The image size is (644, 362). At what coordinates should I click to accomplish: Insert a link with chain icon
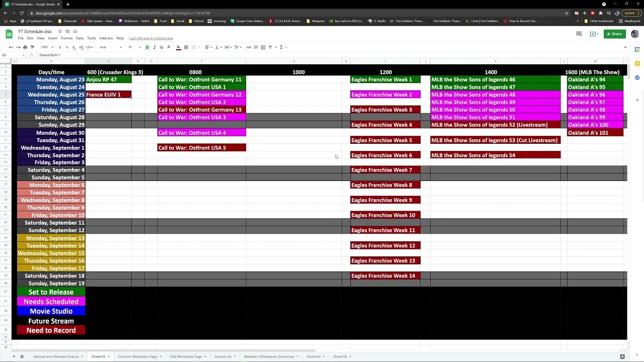pos(249,47)
